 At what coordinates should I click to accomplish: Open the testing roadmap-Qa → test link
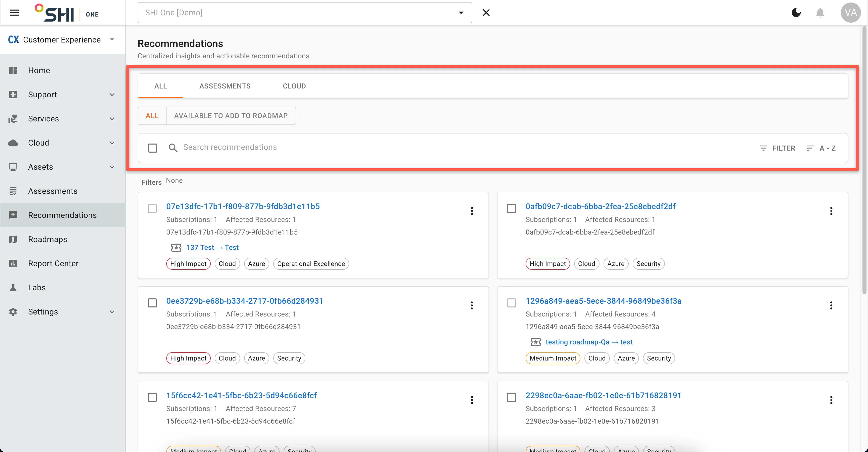click(589, 342)
